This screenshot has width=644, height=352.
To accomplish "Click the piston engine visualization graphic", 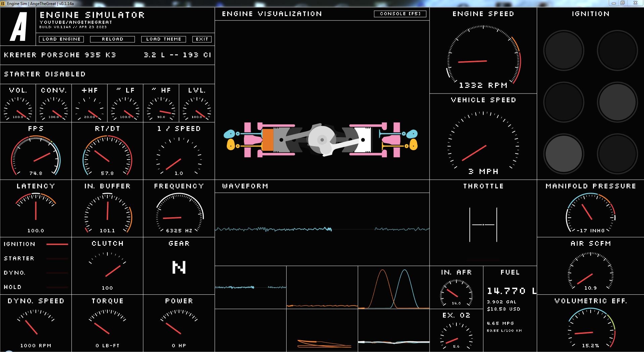I will (321, 140).
